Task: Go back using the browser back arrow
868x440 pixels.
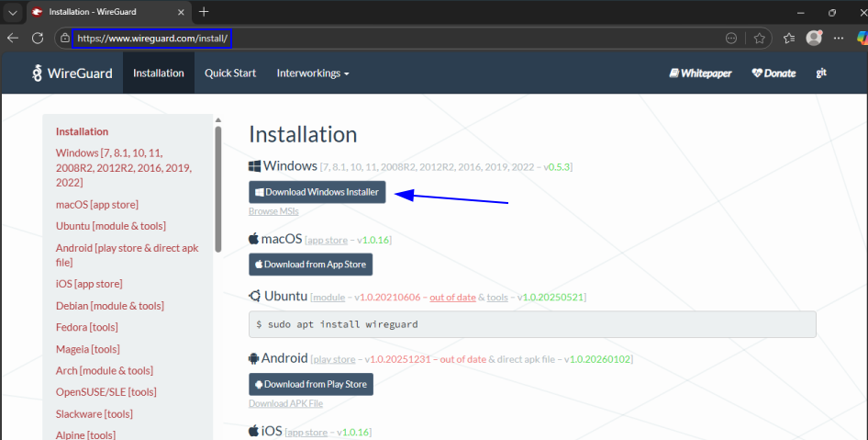Action: (13, 39)
